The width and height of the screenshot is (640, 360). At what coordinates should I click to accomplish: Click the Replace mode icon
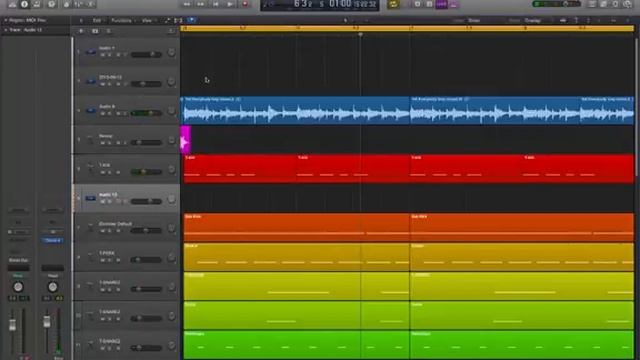417,4
